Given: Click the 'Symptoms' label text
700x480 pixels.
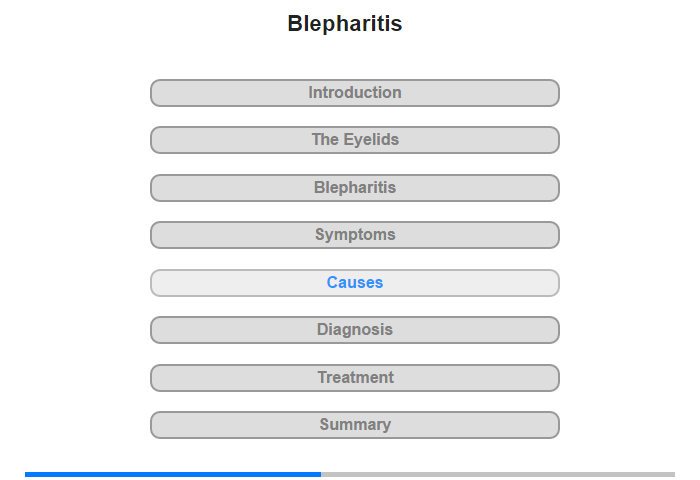Looking at the screenshot, I should [x=355, y=235].
